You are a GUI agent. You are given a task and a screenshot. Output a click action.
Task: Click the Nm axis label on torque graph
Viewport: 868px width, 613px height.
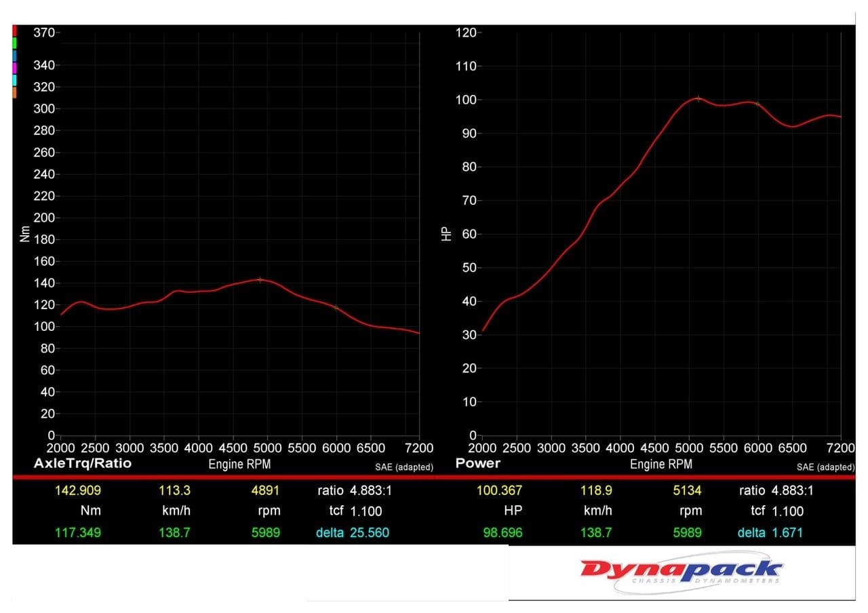pos(25,235)
